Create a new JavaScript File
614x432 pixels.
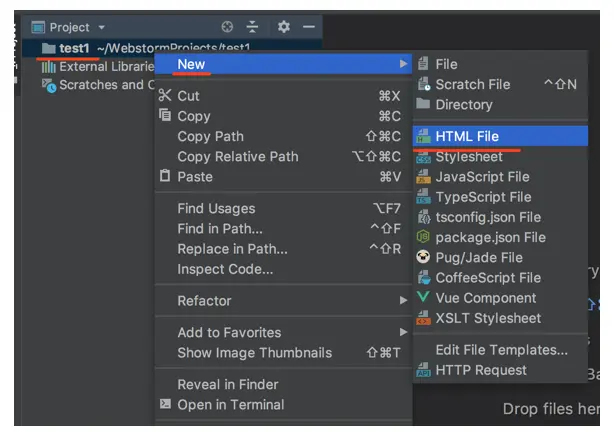[500, 177]
